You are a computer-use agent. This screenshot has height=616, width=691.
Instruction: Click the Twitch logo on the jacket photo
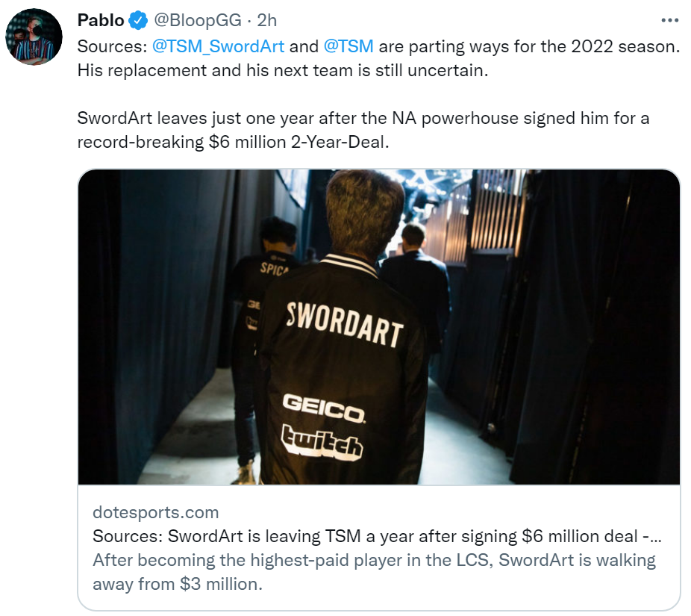[x=322, y=442]
